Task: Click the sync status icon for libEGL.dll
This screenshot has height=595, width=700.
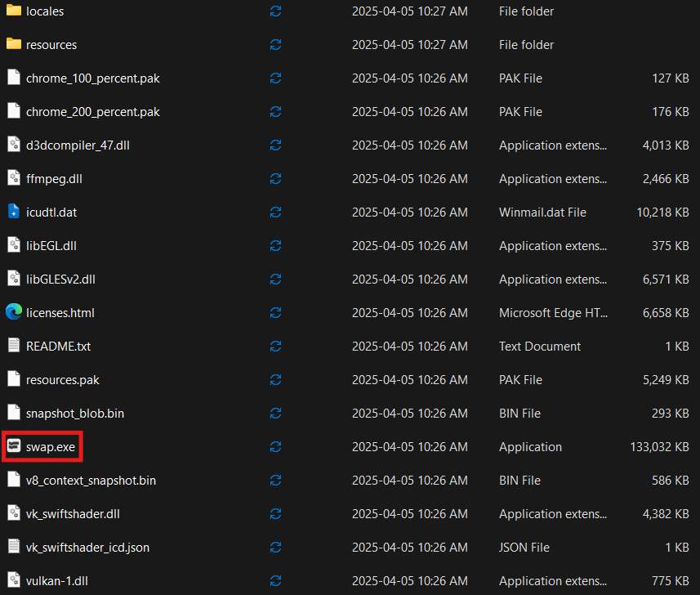Action: coord(275,246)
